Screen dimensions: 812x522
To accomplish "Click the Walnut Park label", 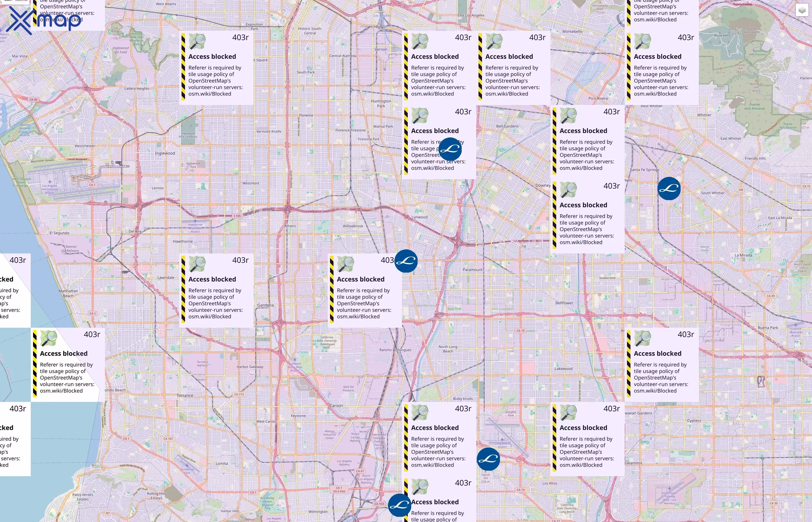I will point(383,126).
